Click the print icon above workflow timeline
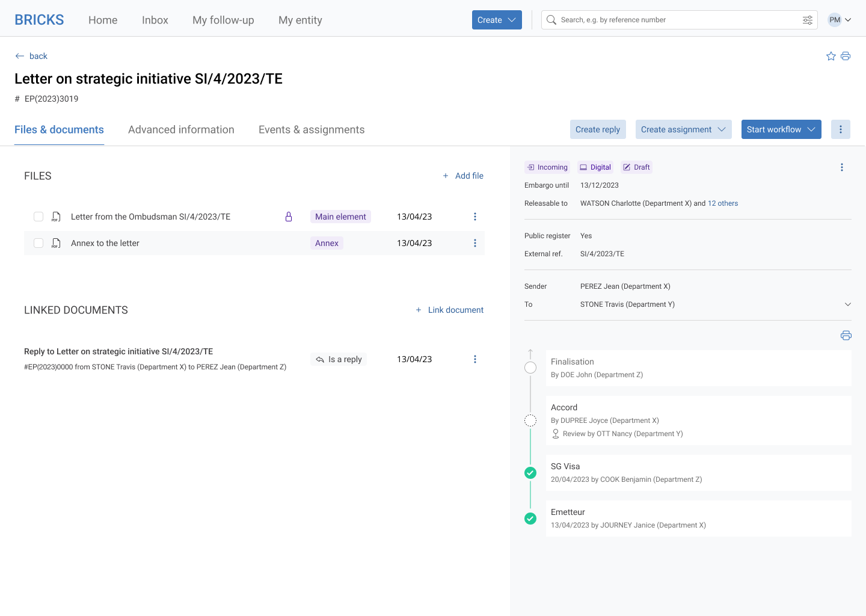This screenshot has width=866, height=616. point(846,336)
